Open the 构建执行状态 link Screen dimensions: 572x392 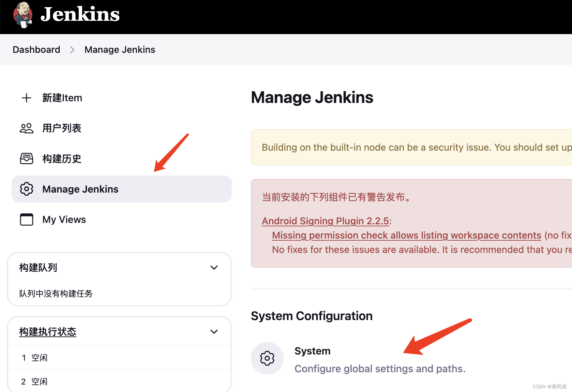[48, 332]
